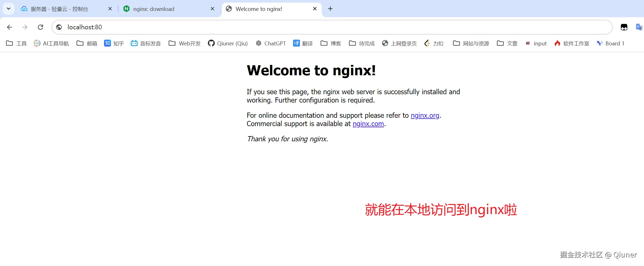
Task: Open Google Translate page icon
Action: [639, 27]
